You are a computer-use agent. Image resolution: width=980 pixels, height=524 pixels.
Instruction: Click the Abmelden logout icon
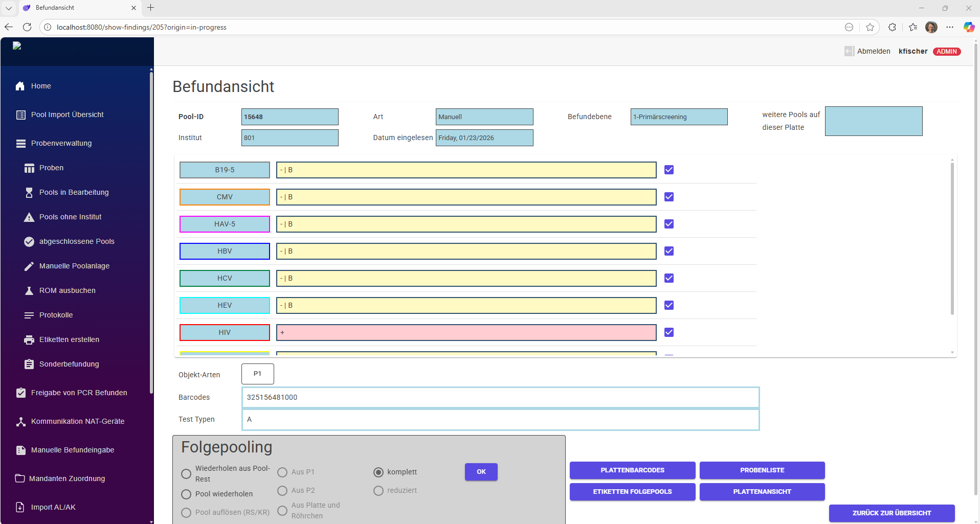[x=849, y=51]
